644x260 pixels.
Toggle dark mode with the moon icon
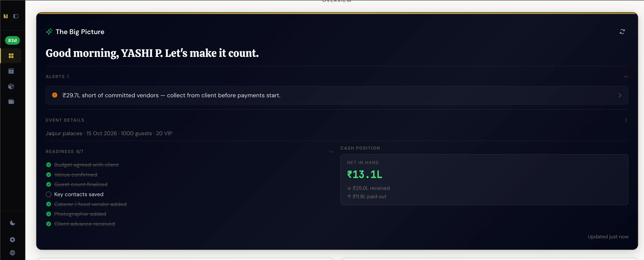[12, 223]
